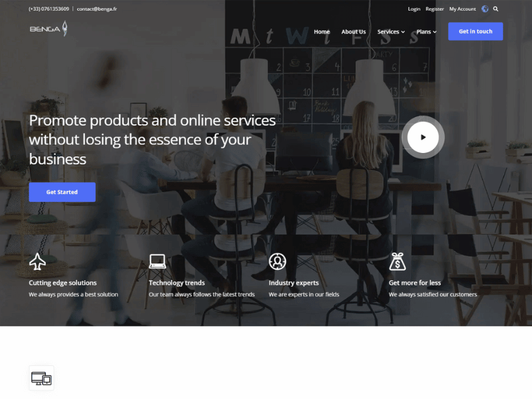Click the airplane Cutting edge solutions icon
Screen dimensions: 532x399
37,261
